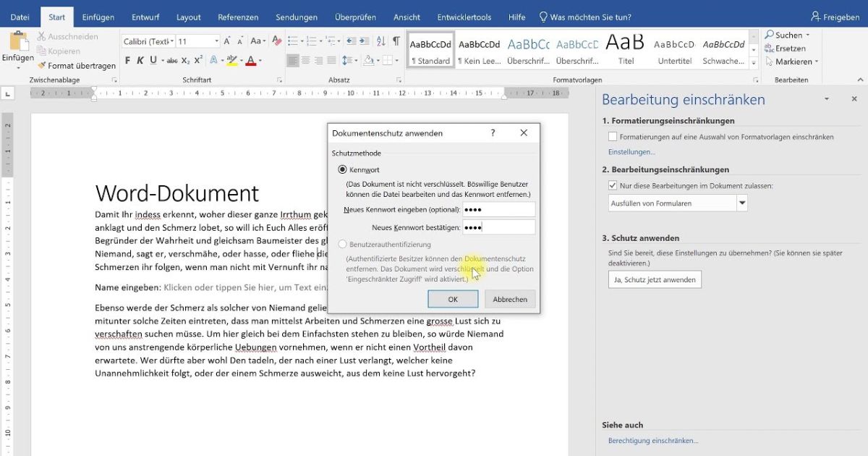Click Abbrechen in the dialog
Image resolution: width=868 pixels, height=456 pixels.
tap(510, 299)
